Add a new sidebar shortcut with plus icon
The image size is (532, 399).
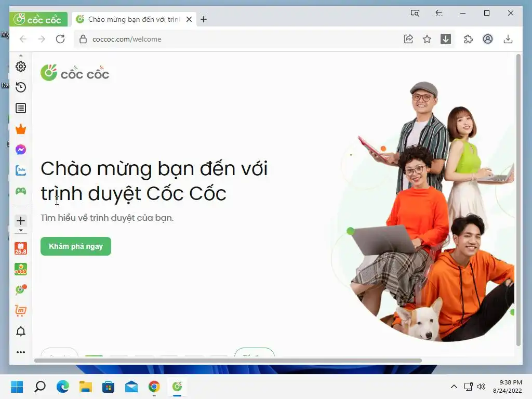tap(21, 221)
